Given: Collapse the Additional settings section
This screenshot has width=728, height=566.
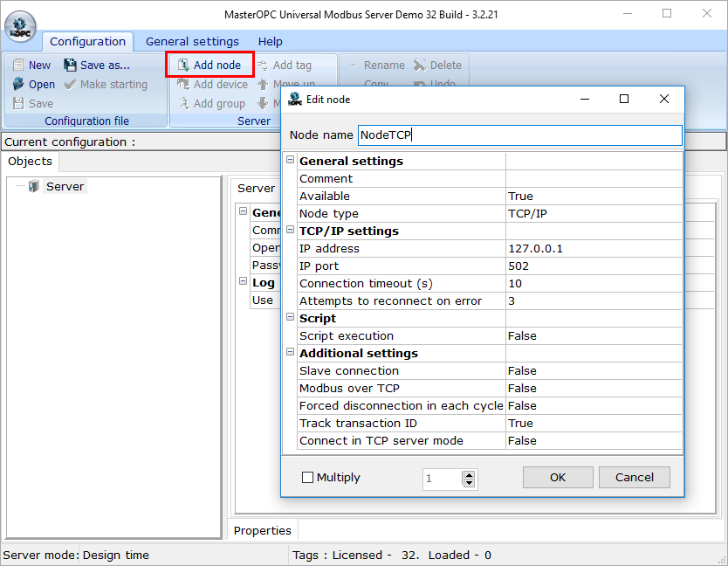Looking at the screenshot, I should tap(290, 352).
